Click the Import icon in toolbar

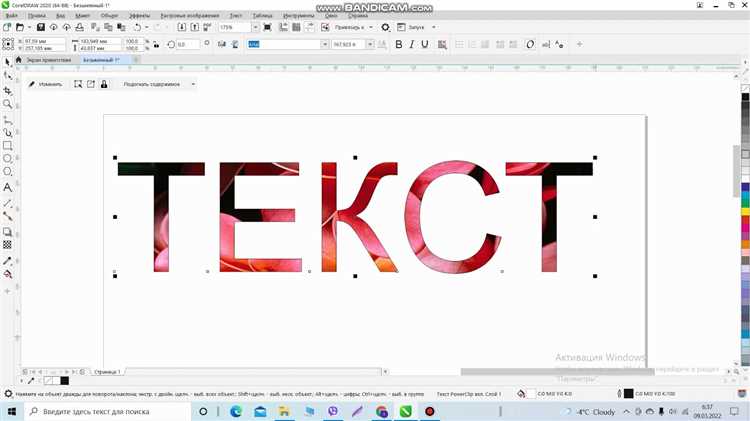click(x=181, y=27)
